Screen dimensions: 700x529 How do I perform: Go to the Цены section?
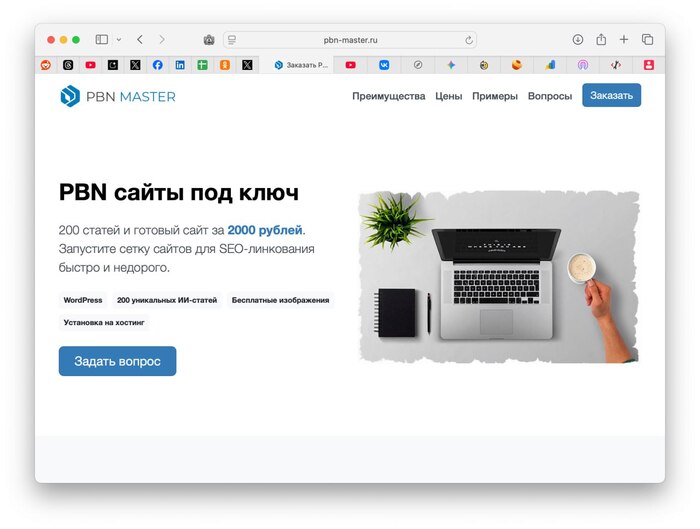(449, 96)
